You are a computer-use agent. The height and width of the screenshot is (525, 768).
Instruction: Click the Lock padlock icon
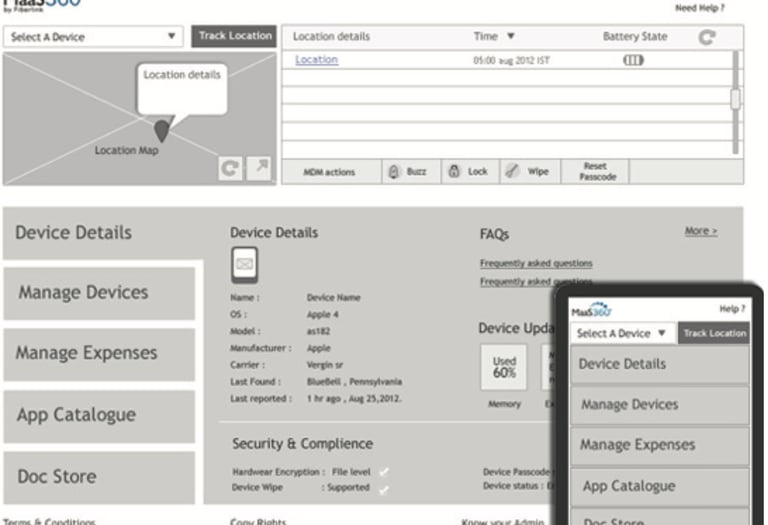tap(454, 171)
